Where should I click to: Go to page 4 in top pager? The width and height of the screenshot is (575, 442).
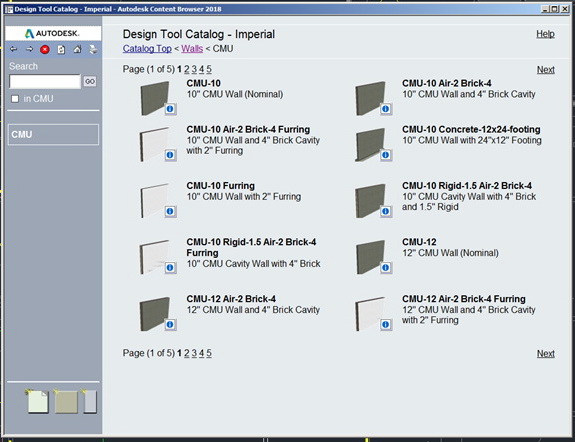201,69
